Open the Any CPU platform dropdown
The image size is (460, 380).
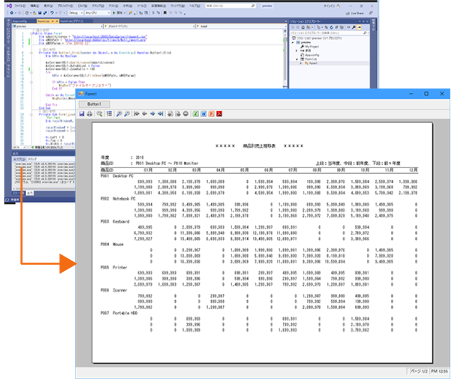(98, 13)
